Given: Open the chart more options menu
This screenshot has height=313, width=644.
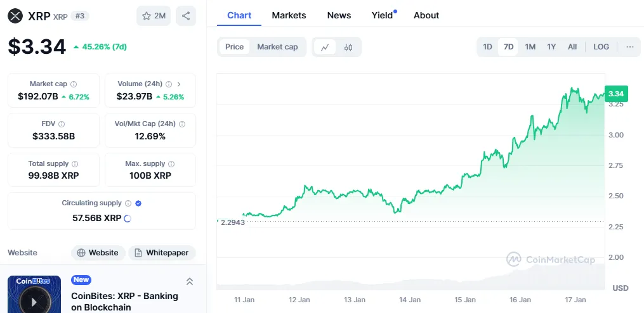Looking at the screenshot, I should pyautogui.click(x=629, y=47).
